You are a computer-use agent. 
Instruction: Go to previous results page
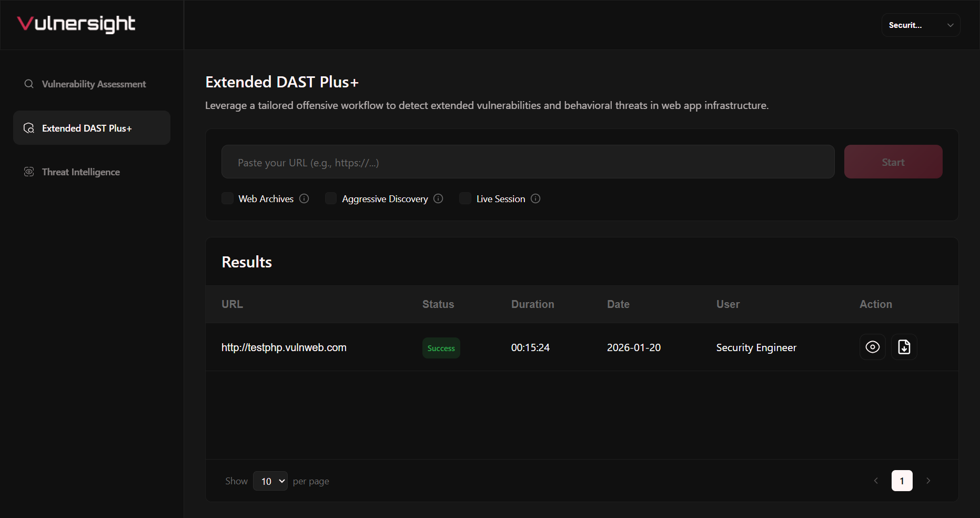coord(876,481)
